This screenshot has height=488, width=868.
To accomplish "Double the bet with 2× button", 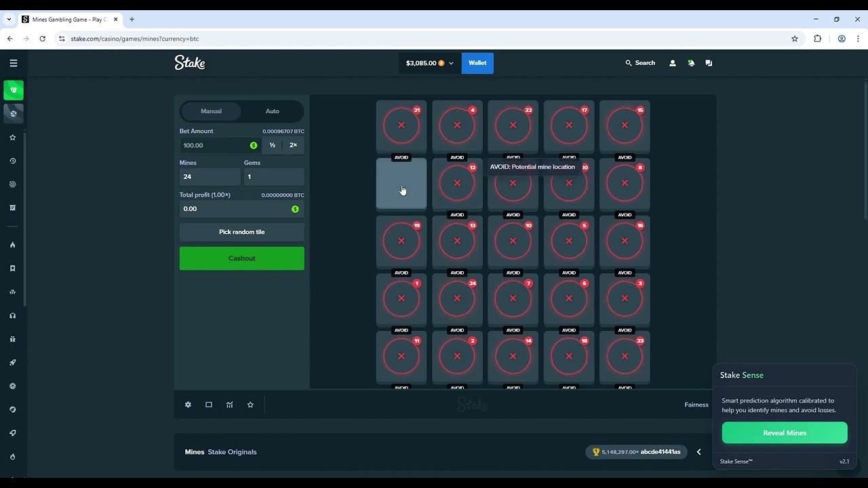I will pyautogui.click(x=293, y=145).
